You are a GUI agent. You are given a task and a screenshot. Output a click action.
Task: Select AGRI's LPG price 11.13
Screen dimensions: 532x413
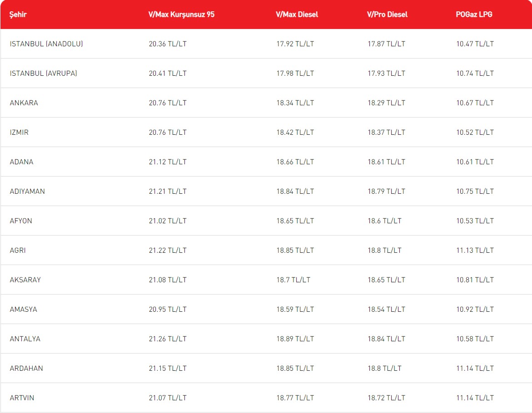click(475, 251)
